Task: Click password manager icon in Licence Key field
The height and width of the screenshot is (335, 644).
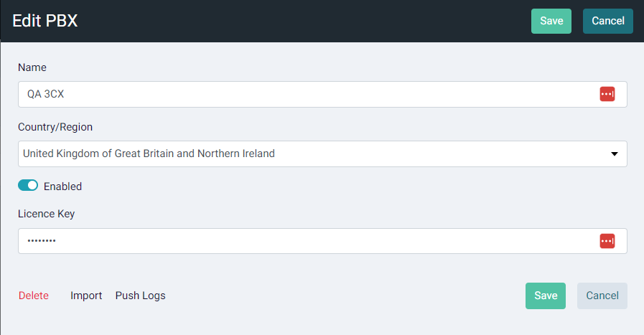Action: (x=607, y=241)
